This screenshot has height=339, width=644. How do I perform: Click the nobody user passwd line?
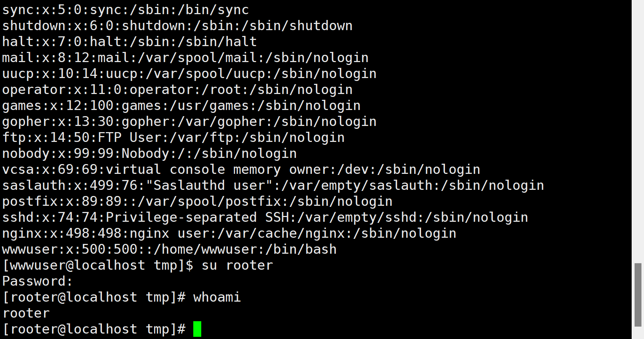click(x=149, y=154)
